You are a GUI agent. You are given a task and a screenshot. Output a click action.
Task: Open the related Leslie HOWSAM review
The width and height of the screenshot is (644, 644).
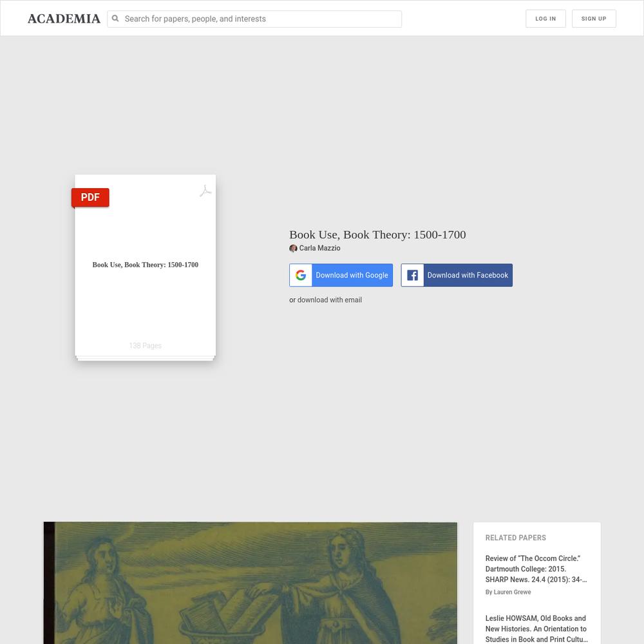point(536,629)
